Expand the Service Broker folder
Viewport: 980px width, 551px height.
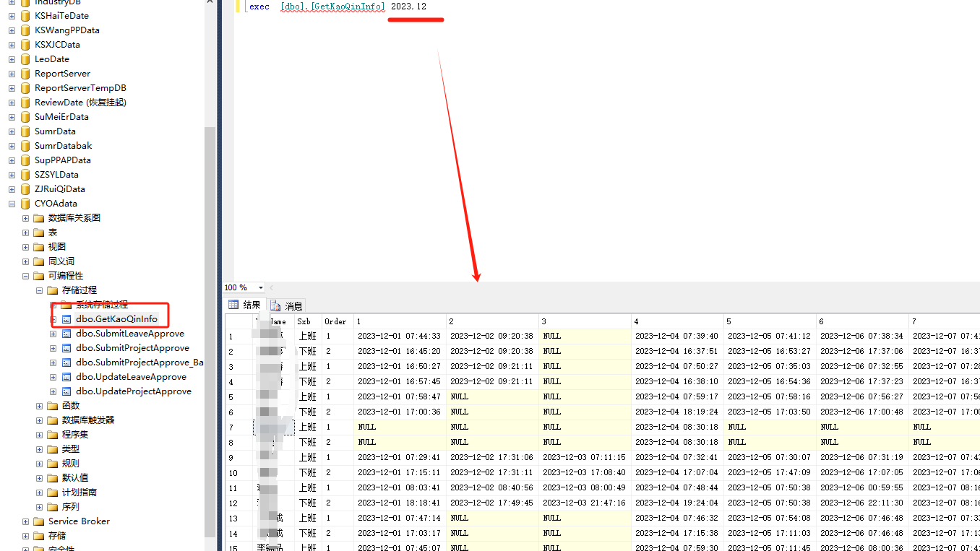(x=25, y=521)
